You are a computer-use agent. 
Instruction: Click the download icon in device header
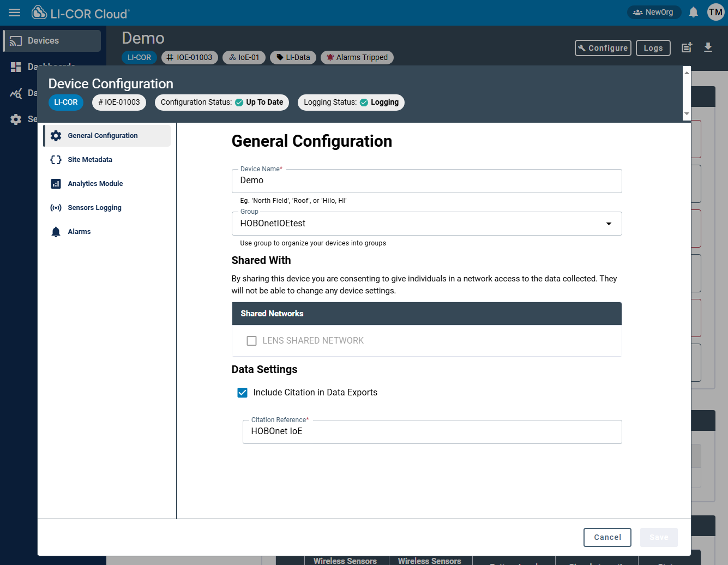[708, 47]
